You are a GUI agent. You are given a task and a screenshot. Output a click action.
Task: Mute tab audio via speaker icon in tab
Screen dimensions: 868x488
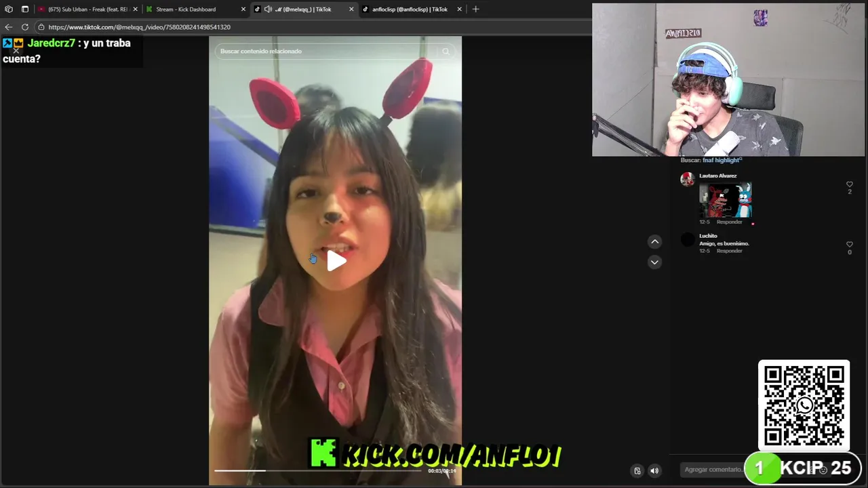pyautogui.click(x=268, y=9)
